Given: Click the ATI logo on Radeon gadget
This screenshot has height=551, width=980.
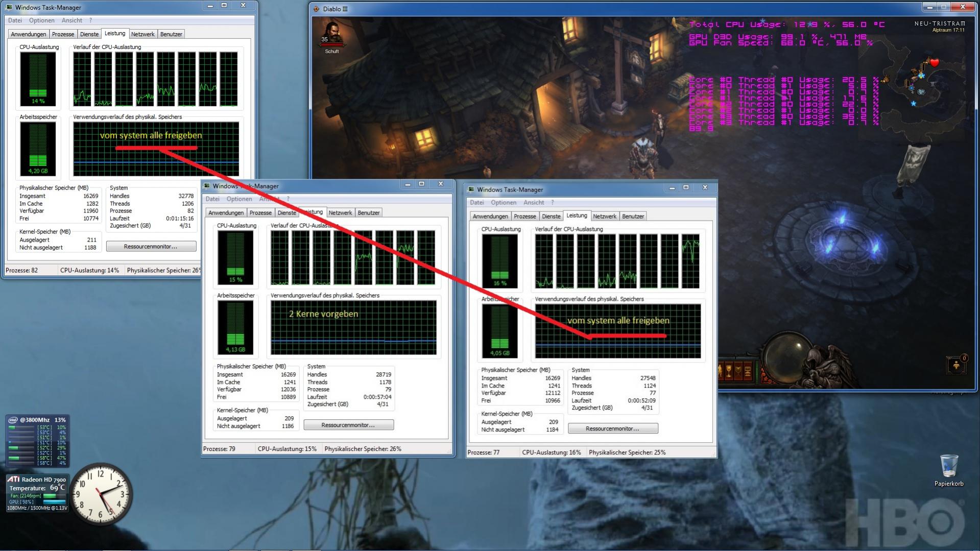Looking at the screenshot, I should click(x=13, y=479).
